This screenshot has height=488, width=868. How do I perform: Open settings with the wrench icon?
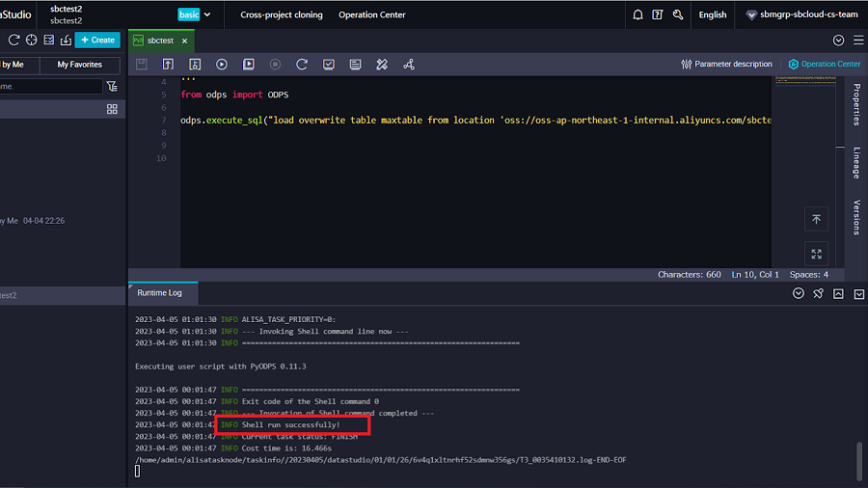(678, 14)
